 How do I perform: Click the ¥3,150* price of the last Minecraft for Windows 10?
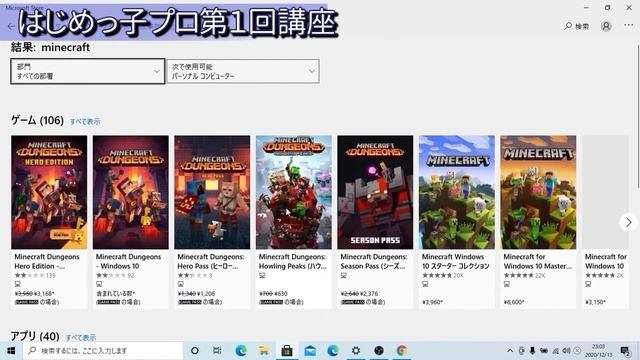point(596,302)
